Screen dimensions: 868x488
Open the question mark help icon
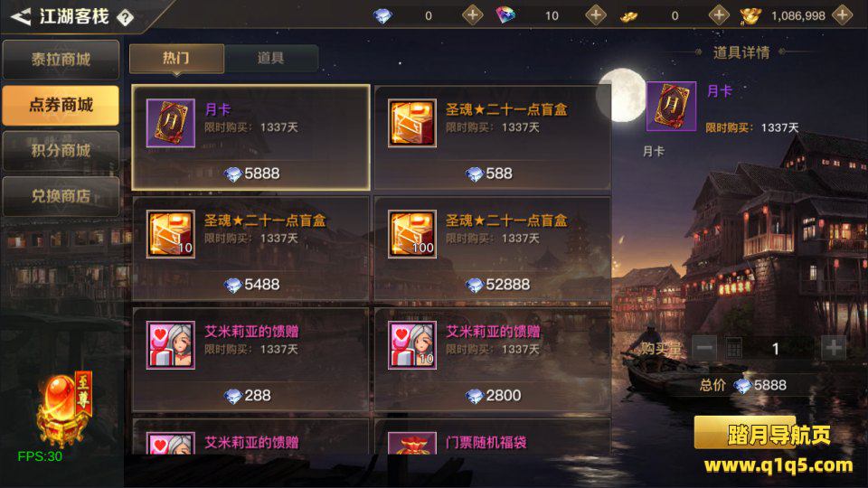click(125, 18)
